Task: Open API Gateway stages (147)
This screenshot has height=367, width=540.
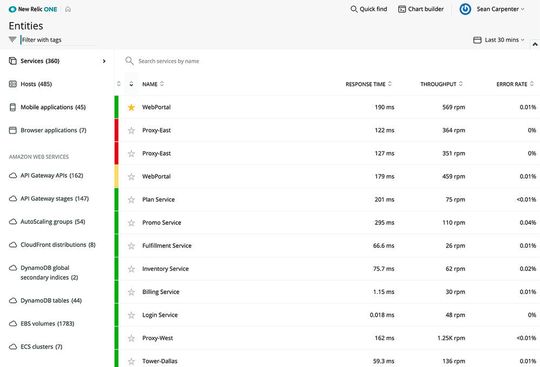Action: pos(55,198)
